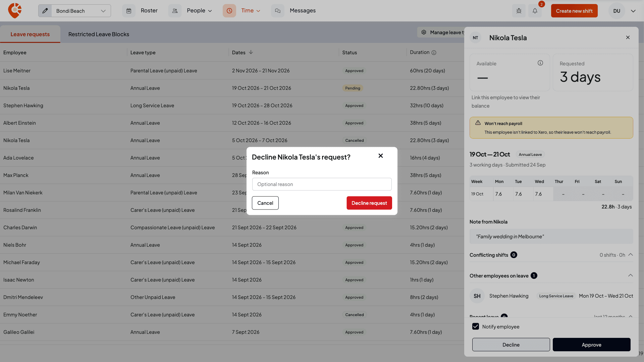The image size is (644, 362).
Task: Click the Approve button in side panel
Action: click(x=592, y=345)
